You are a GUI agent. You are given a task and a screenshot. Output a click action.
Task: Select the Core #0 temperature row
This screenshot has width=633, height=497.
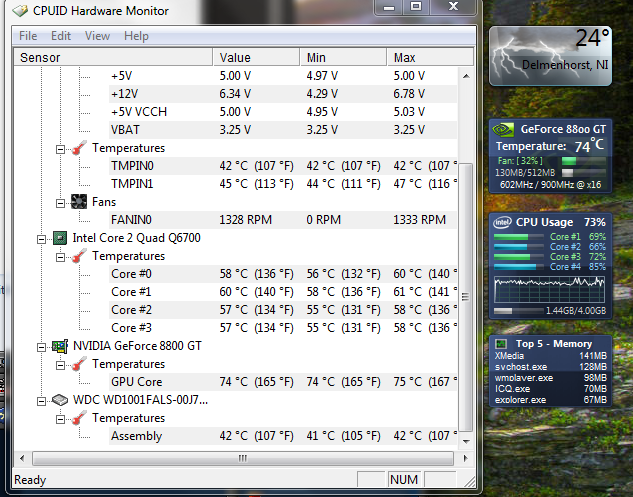(283, 274)
